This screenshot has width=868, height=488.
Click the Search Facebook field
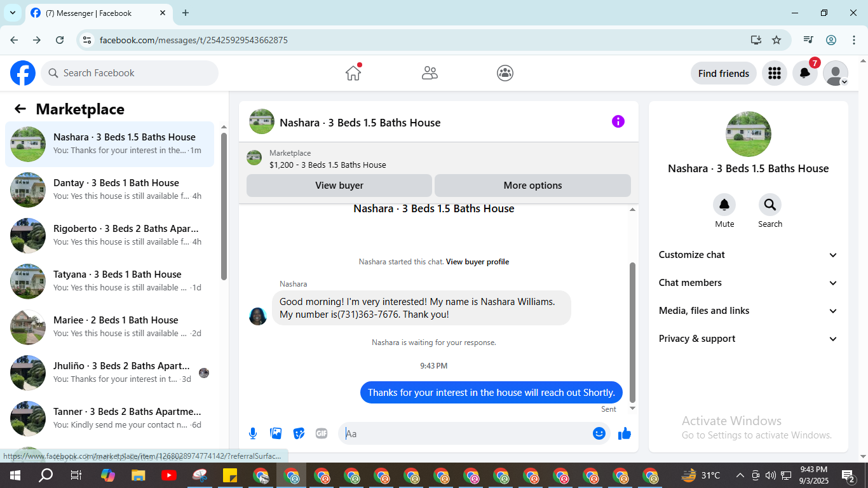[x=130, y=73]
